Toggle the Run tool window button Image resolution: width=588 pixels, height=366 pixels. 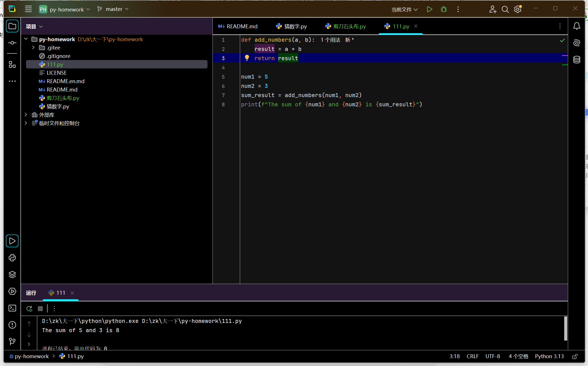pyautogui.click(x=12, y=241)
